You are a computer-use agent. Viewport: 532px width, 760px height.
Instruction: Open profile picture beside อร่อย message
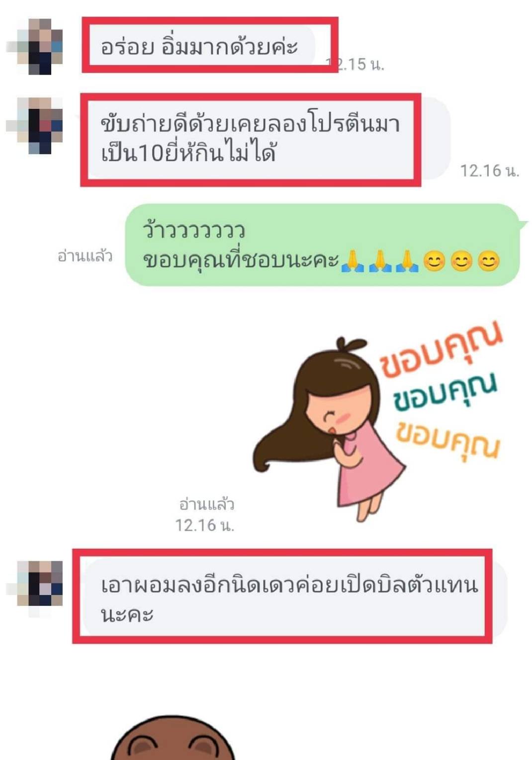coord(40,46)
